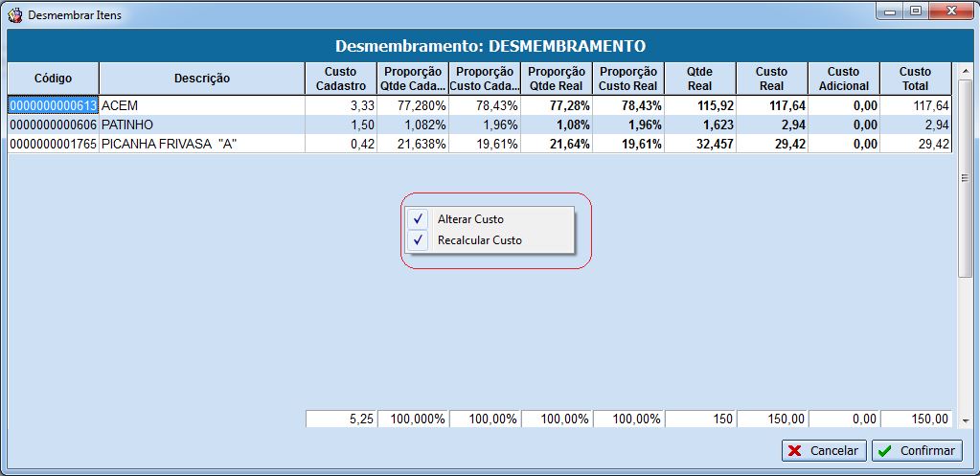
Task: Click the Custo Real column header
Action: click(x=772, y=79)
